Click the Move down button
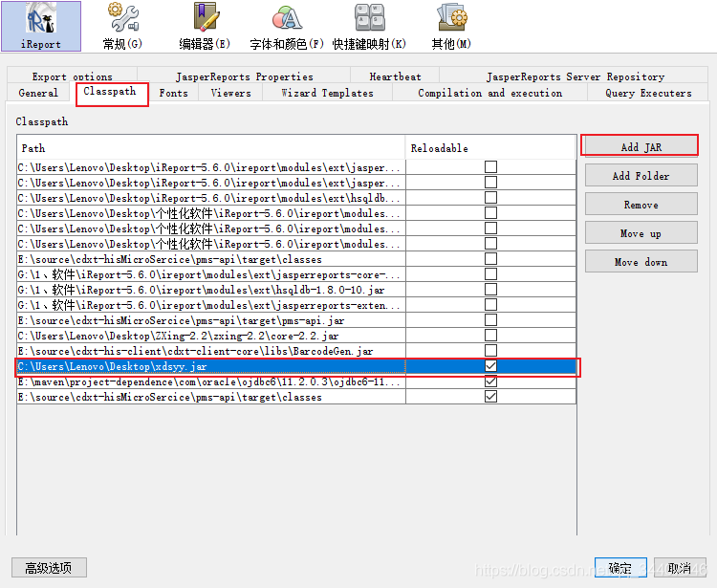The width and height of the screenshot is (717, 588). pyautogui.click(x=641, y=262)
